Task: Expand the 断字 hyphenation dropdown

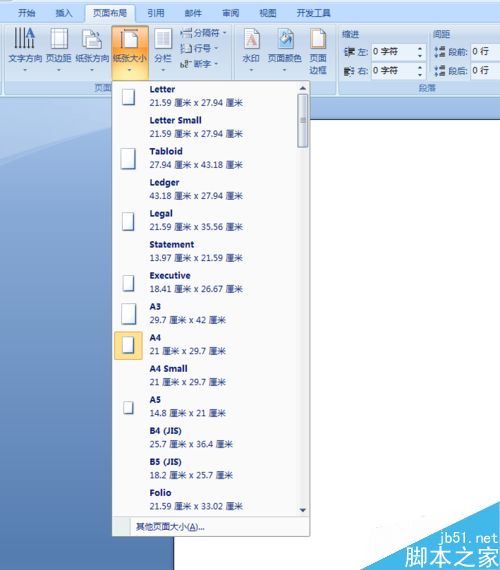Action: (x=199, y=64)
